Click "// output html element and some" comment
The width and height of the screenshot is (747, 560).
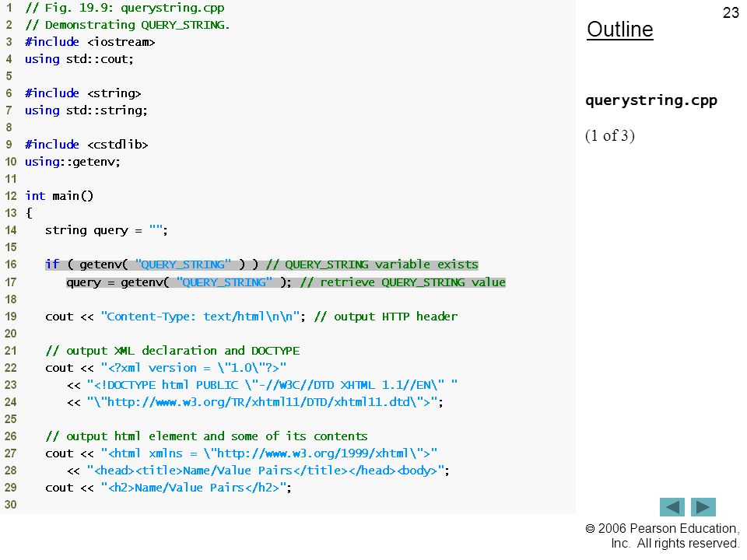coord(206,436)
